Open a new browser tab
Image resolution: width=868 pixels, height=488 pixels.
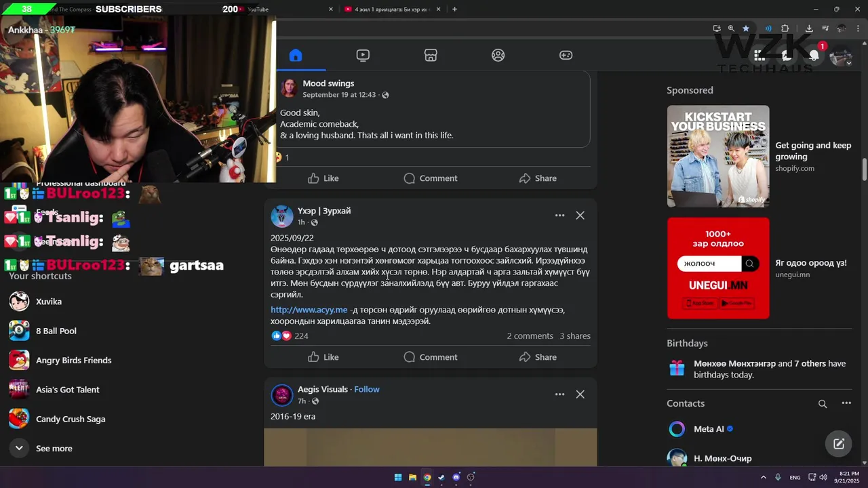[x=454, y=9]
